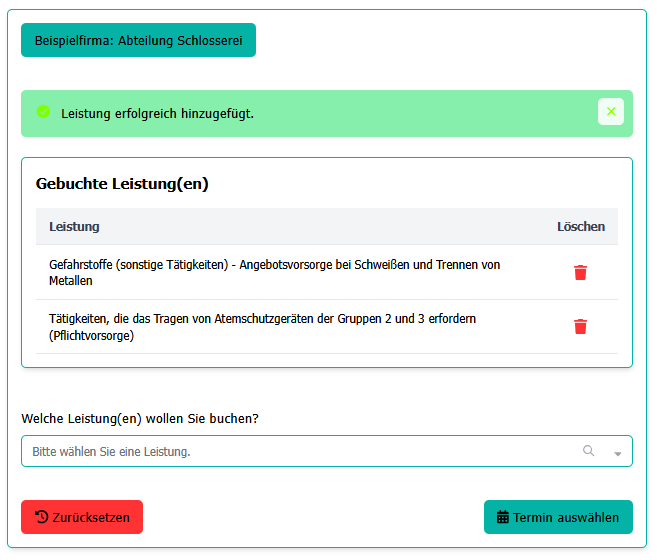The image size is (657, 560).
Task: Click the Löschen column header
Action: click(580, 227)
